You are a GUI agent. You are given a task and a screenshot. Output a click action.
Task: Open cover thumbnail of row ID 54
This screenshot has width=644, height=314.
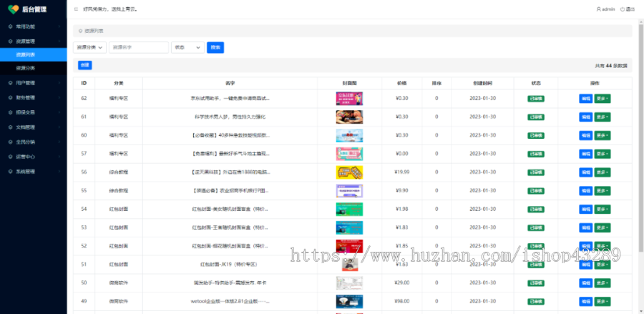pos(349,210)
